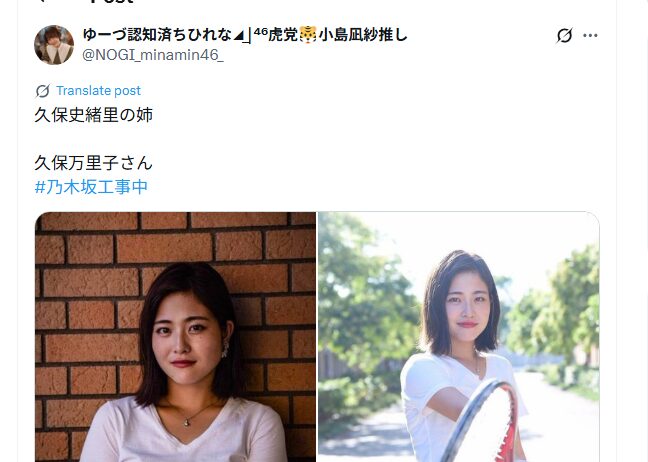
Task: View the brick wall portrait photo
Action: point(175,337)
